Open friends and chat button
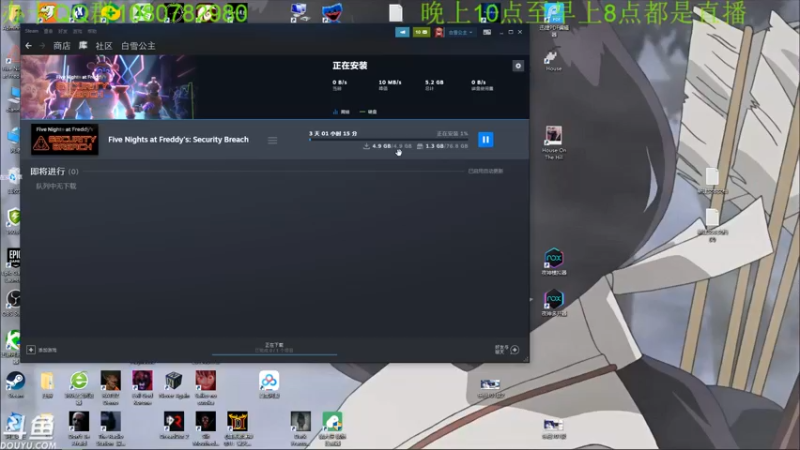Viewport: 800px width, 450px height. click(x=507, y=349)
